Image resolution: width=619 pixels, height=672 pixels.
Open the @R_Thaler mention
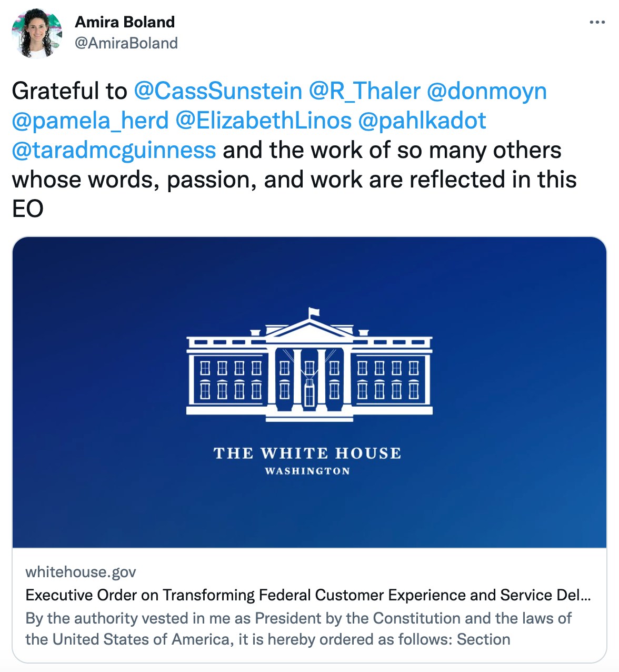click(x=365, y=91)
